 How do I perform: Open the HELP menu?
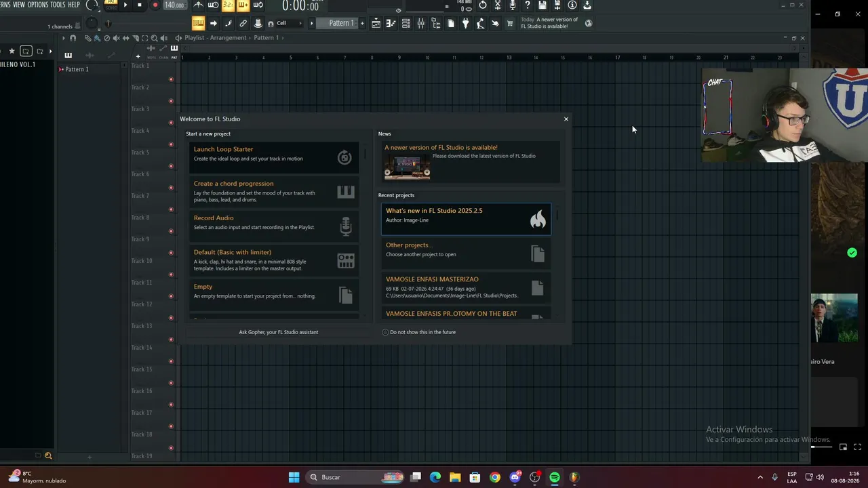click(x=74, y=5)
